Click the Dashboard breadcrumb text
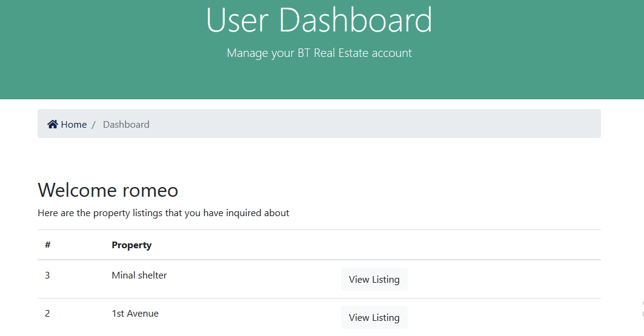The height and width of the screenshot is (336, 644). [x=126, y=124]
